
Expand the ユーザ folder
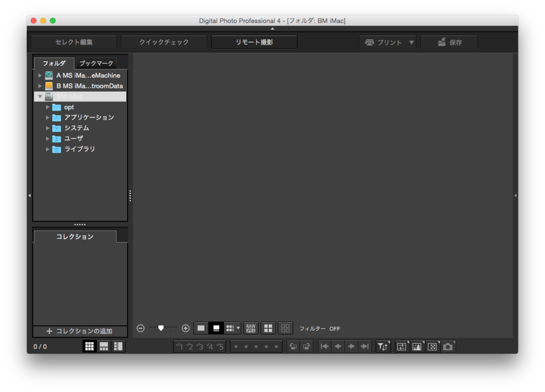click(x=47, y=138)
